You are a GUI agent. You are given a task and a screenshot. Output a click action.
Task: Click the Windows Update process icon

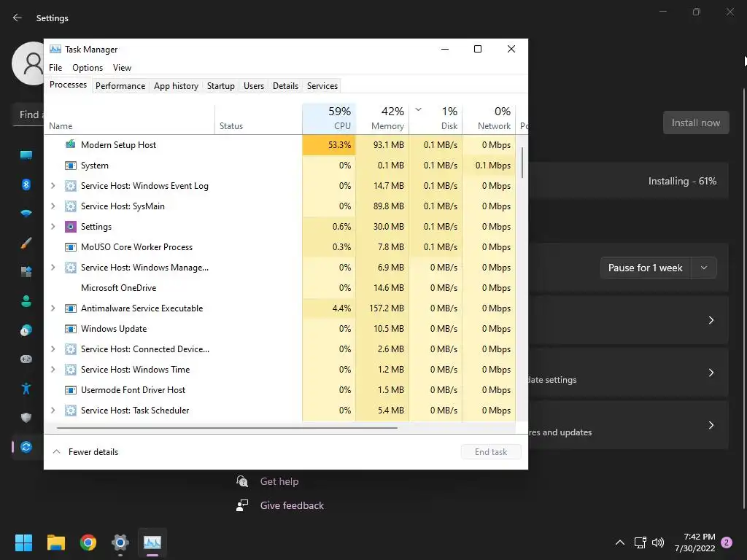click(71, 329)
